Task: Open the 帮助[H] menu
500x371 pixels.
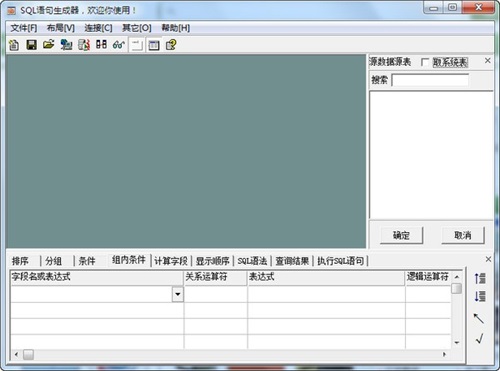Action: click(x=176, y=28)
